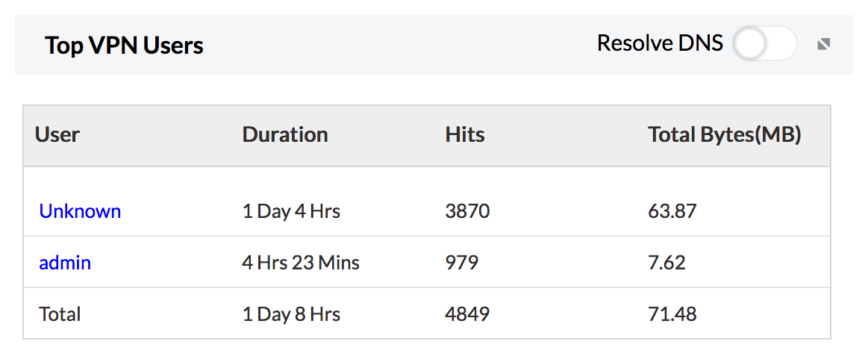Screen dimensions: 868x362
Task: Sort by the User column header
Action: 57,135
